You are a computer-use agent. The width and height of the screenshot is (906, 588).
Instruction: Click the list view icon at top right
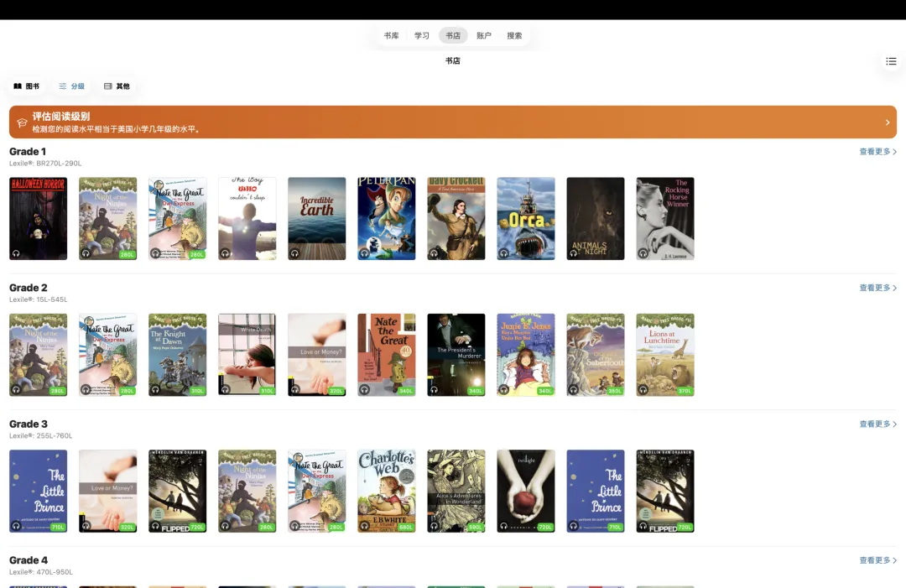(891, 61)
